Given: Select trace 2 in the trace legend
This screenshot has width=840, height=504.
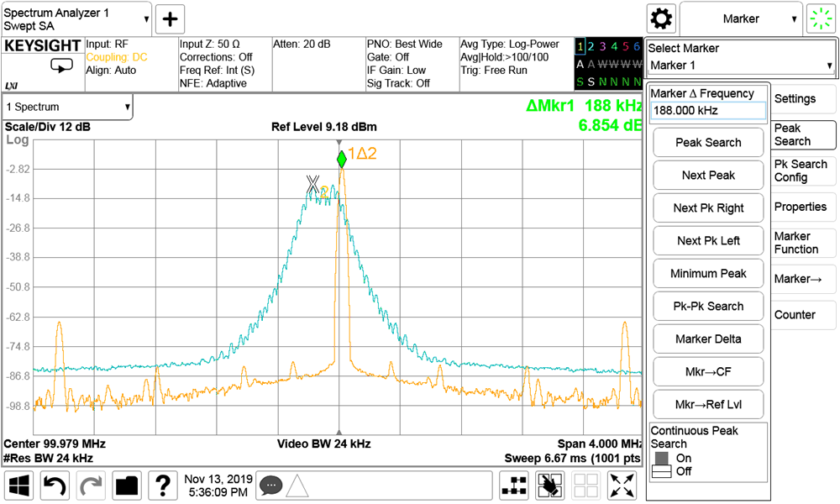Looking at the screenshot, I should tap(591, 46).
